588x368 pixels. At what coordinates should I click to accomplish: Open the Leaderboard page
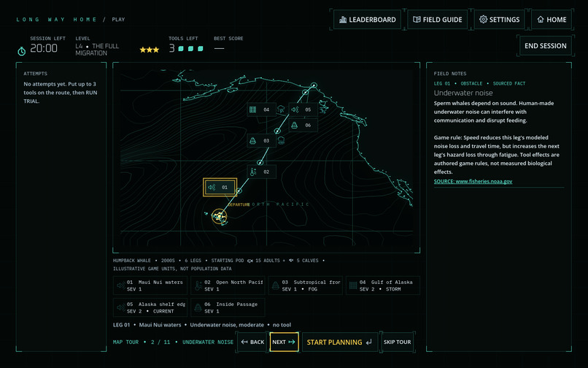[367, 20]
